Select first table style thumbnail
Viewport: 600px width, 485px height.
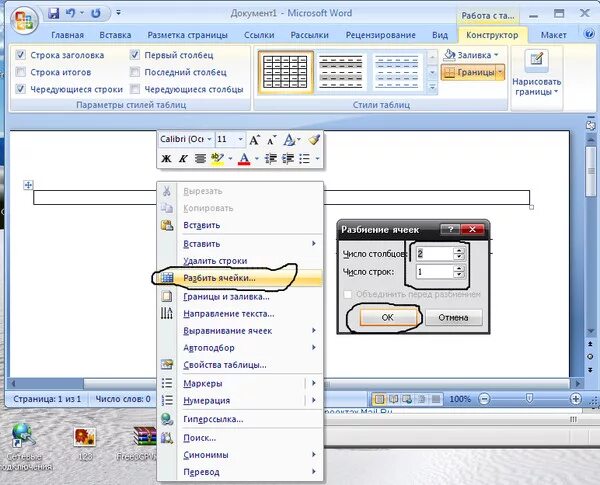point(286,72)
